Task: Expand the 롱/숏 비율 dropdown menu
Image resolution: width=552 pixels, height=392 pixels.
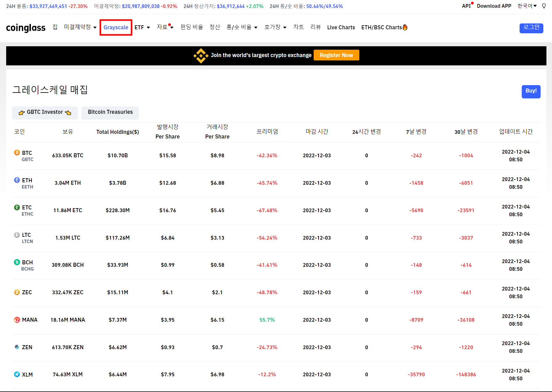Action: pyautogui.click(x=242, y=27)
